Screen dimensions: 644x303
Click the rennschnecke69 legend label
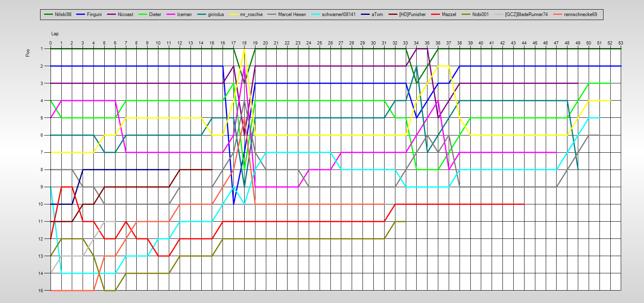[x=580, y=14]
